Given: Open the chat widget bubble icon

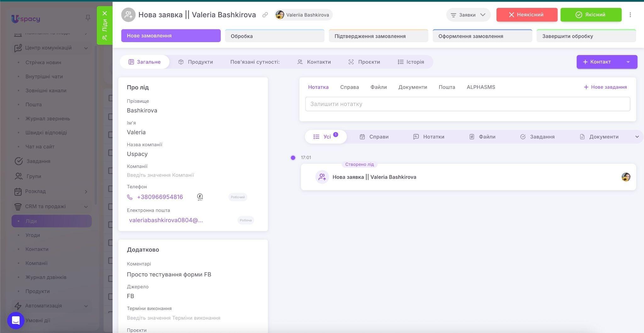Looking at the screenshot, I should click(x=16, y=320).
